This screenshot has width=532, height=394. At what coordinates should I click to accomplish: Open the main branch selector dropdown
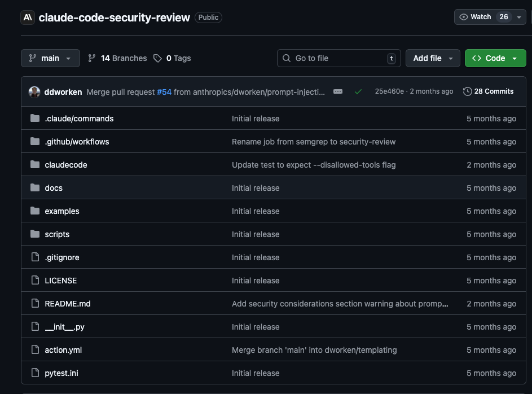tap(50, 58)
